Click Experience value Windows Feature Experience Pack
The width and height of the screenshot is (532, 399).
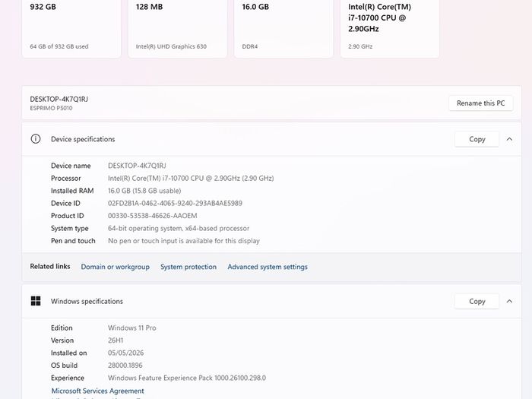tap(187, 378)
